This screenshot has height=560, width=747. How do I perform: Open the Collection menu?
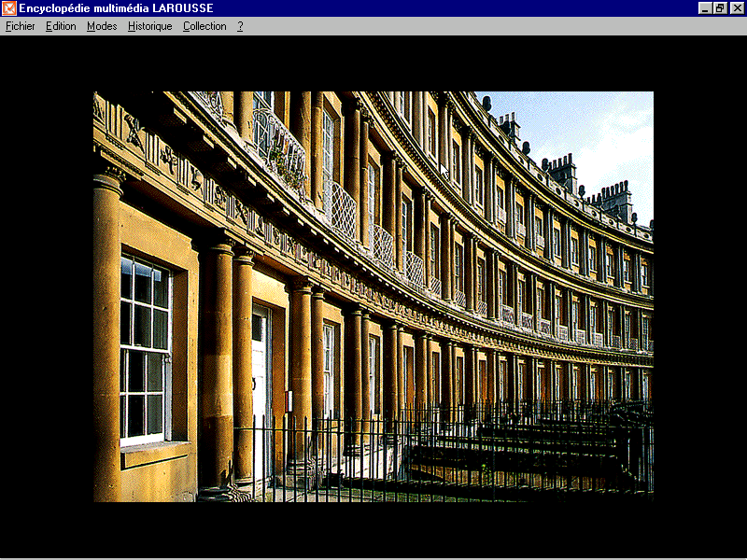204,27
